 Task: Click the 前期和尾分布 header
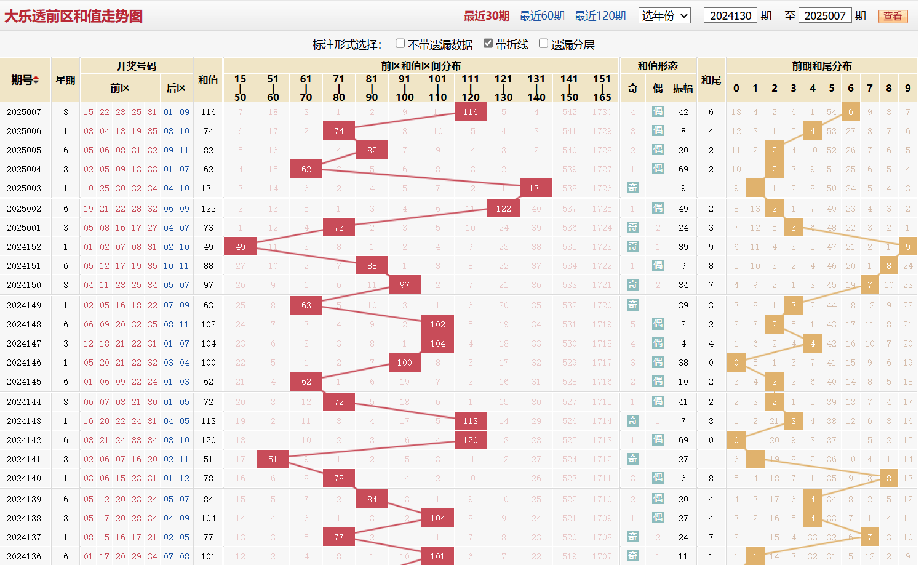(x=822, y=66)
